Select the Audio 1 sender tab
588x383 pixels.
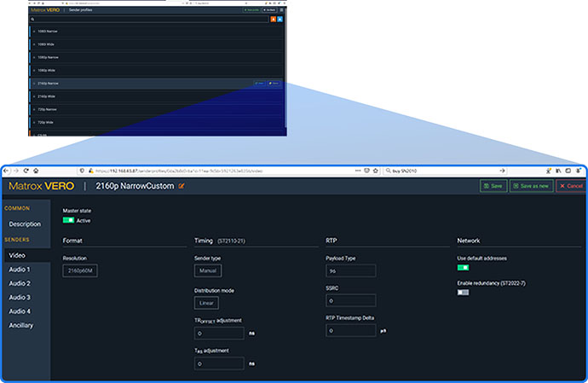point(20,270)
